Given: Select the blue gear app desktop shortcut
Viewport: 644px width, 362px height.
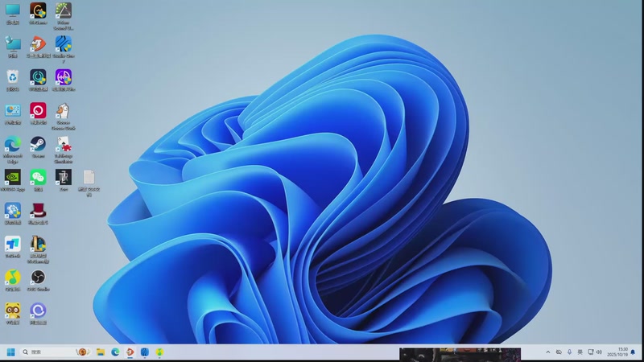Looking at the screenshot, I should click(x=13, y=211).
